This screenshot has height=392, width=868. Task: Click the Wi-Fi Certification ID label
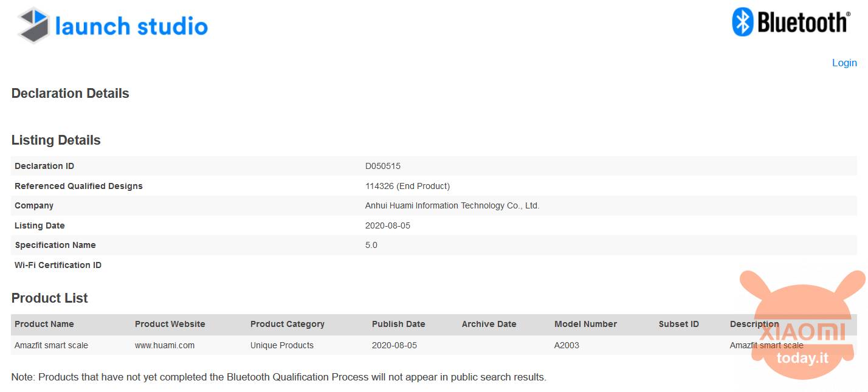pyautogui.click(x=58, y=265)
